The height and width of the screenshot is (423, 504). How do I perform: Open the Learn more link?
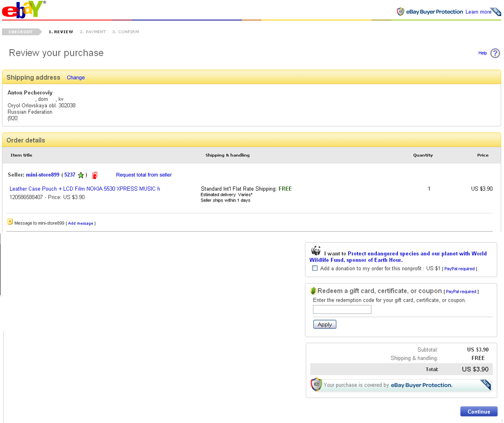478,12
